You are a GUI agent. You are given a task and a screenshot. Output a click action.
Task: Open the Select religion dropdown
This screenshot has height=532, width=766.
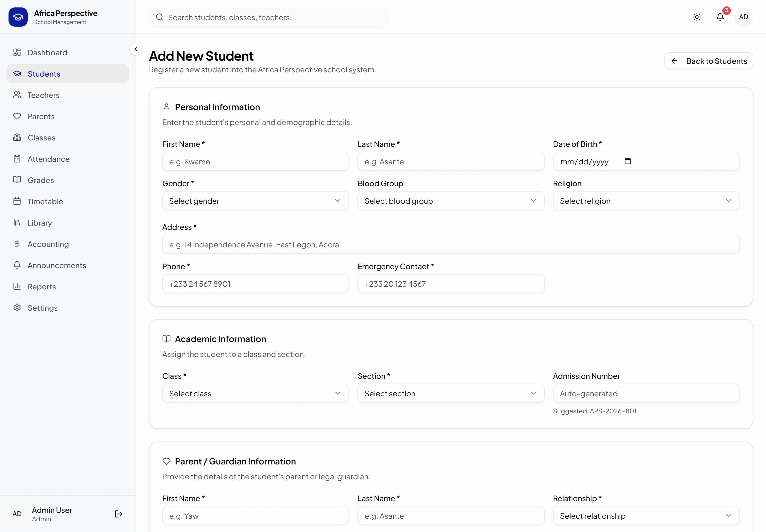[646, 201]
